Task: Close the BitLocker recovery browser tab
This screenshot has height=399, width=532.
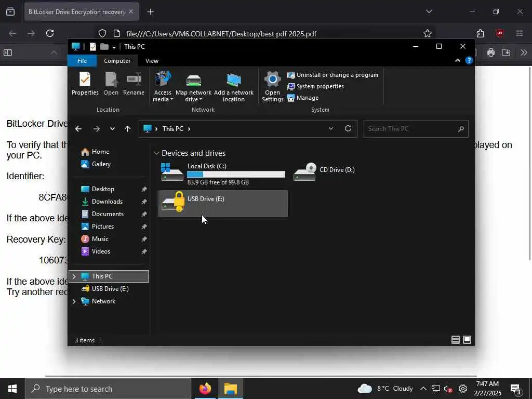Action: pyautogui.click(x=131, y=11)
